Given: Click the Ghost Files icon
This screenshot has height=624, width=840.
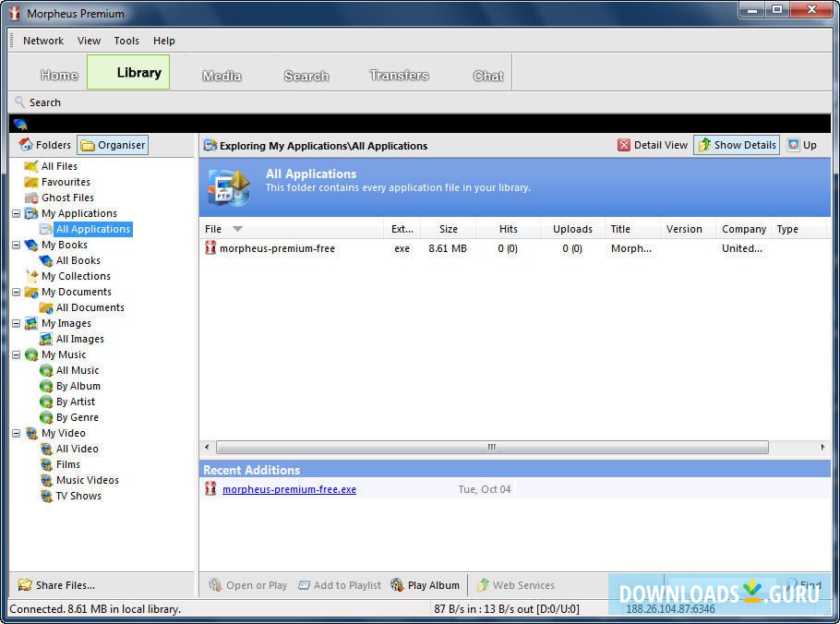Looking at the screenshot, I should click(x=31, y=198).
